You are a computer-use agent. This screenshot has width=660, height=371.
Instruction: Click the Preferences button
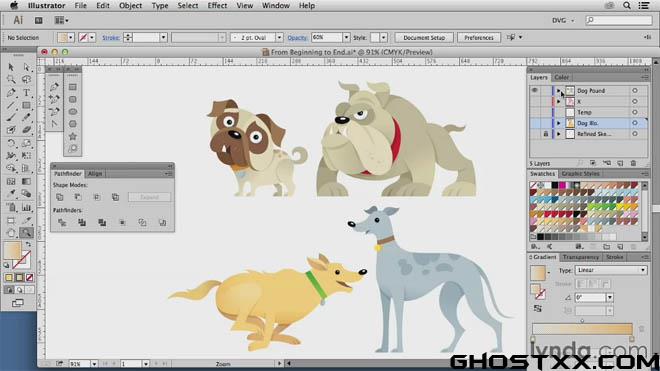click(479, 37)
